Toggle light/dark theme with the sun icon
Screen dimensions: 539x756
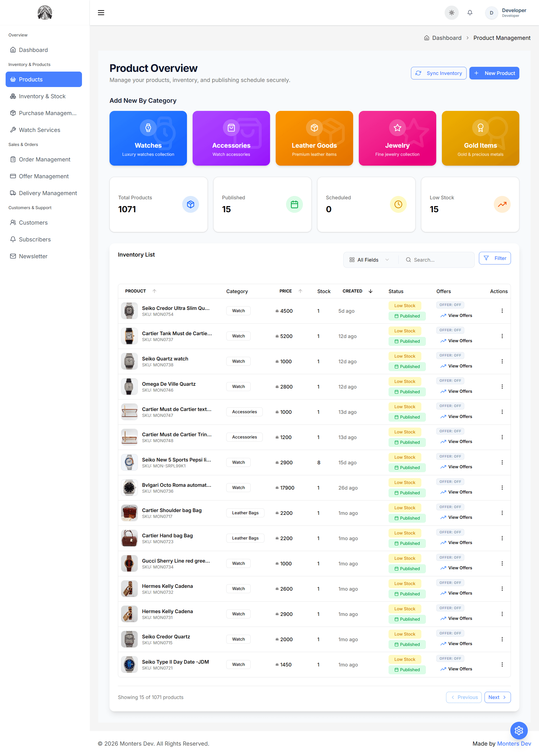(451, 12)
